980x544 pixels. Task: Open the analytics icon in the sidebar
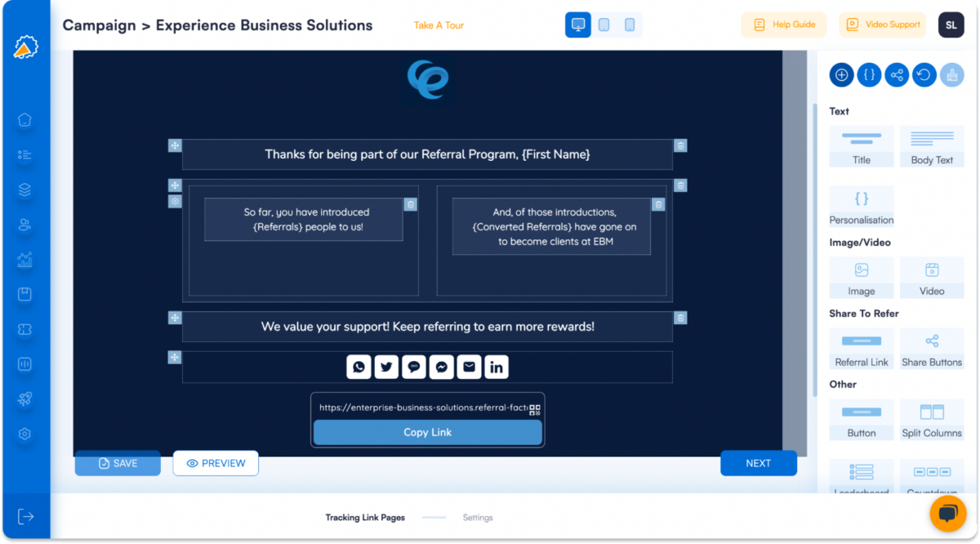24,261
